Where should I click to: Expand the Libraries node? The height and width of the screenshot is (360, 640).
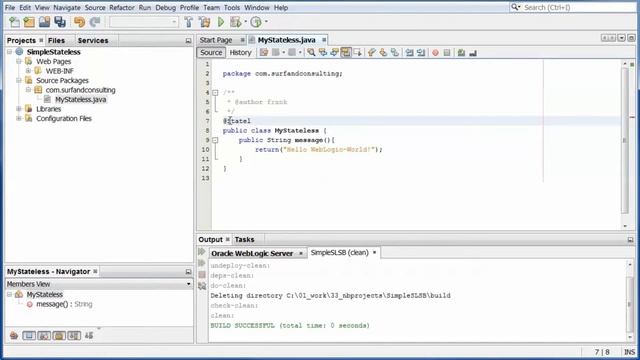(x=19, y=109)
